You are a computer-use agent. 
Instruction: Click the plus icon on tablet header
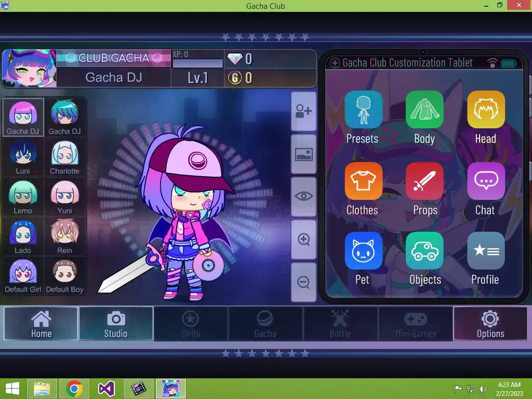[335, 63]
